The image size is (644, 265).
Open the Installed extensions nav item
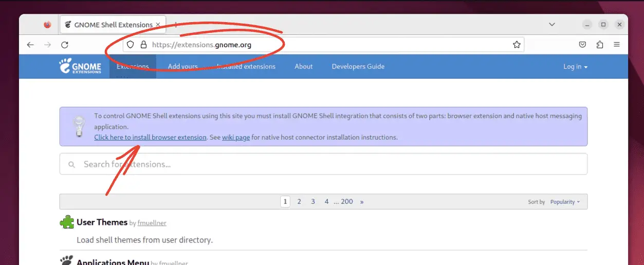(246, 66)
